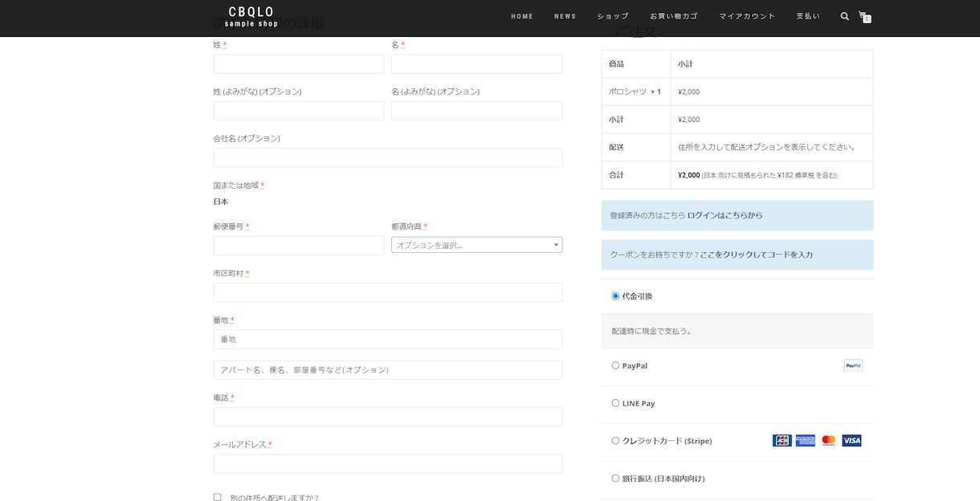Screen dimensions: 980x501
Task: Click the 日本 country value text
Action: point(221,202)
